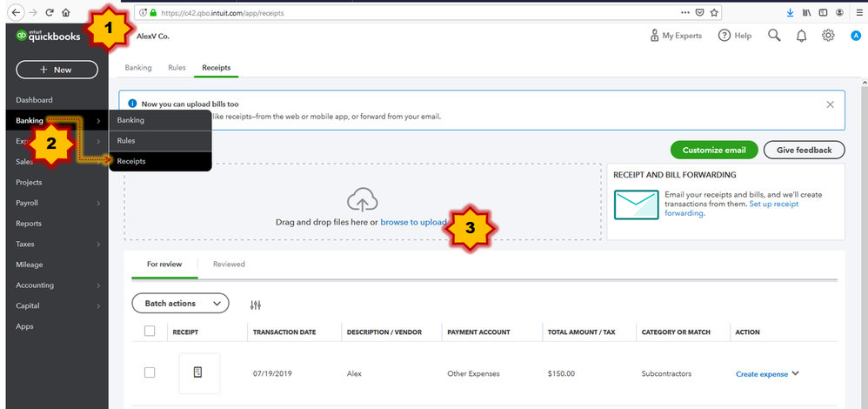Open the Alex receipt thumbnail

click(x=198, y=373)
